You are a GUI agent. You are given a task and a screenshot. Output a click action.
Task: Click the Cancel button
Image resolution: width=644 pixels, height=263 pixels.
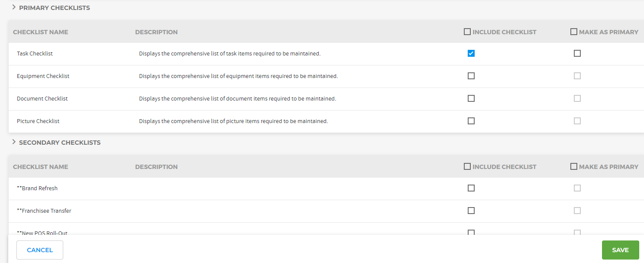point(40,250)
